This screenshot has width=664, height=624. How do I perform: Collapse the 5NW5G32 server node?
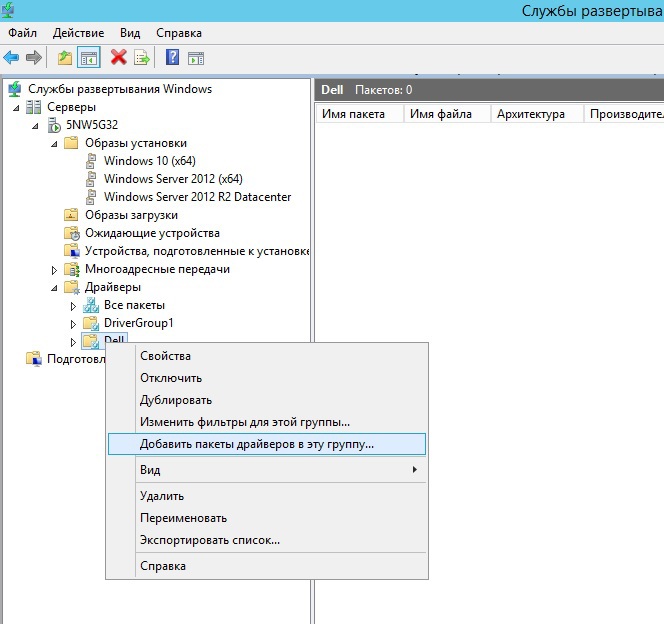coord(36,126)
